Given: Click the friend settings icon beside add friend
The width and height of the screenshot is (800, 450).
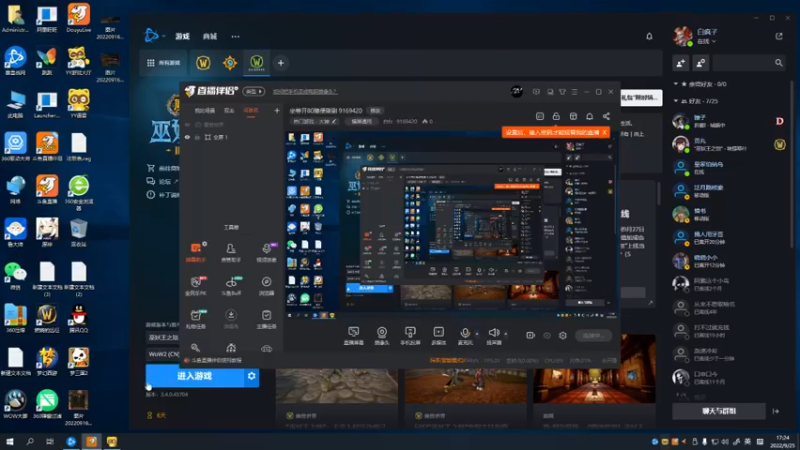Looking at the screenshot, I should click(x=701, y=63).
